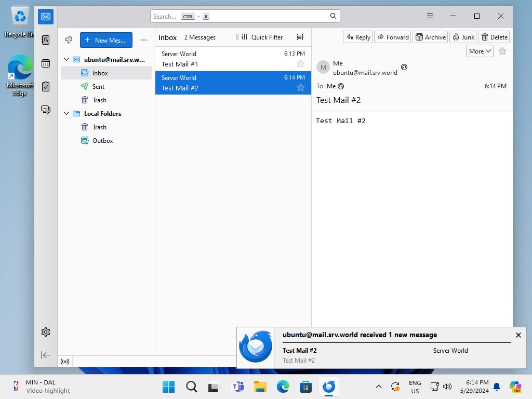Image resolution: width=532 pixels, height=399 pixels.
Task: Open the Thunderbird application menu
Action: click(x=430, y=16)
